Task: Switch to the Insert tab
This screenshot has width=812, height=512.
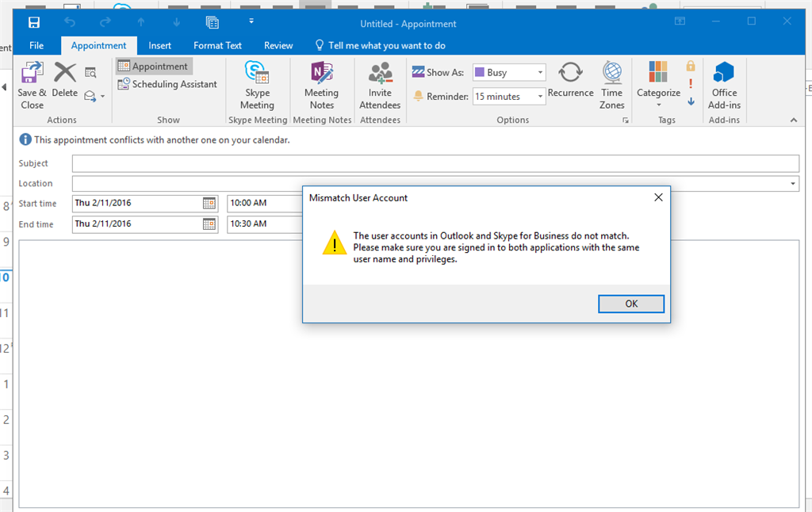Action: point(159,45)
